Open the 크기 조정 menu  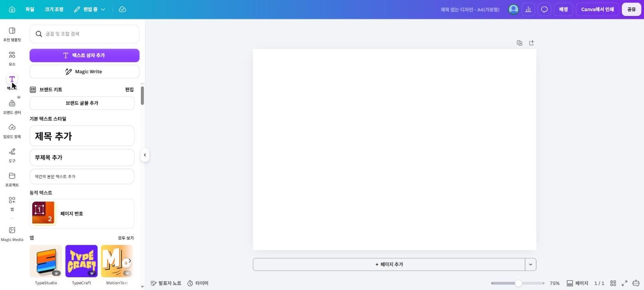coord(54,9)
